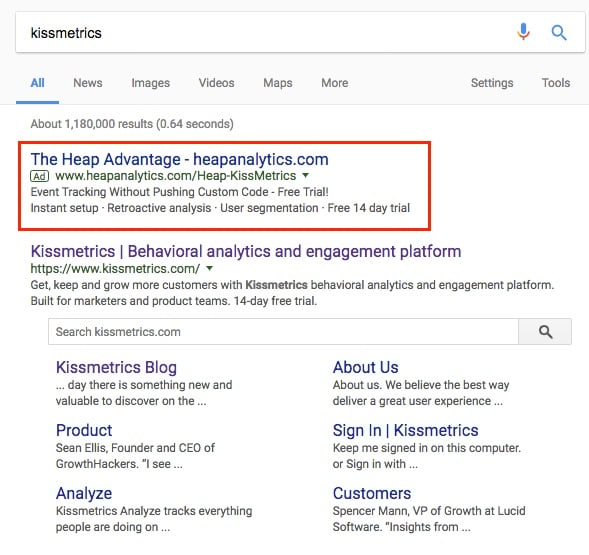The width and height of the screenshot is (589, 555).
Task: Open the Product sitelink
Action: pyautogui.click(x=84, y=430)
